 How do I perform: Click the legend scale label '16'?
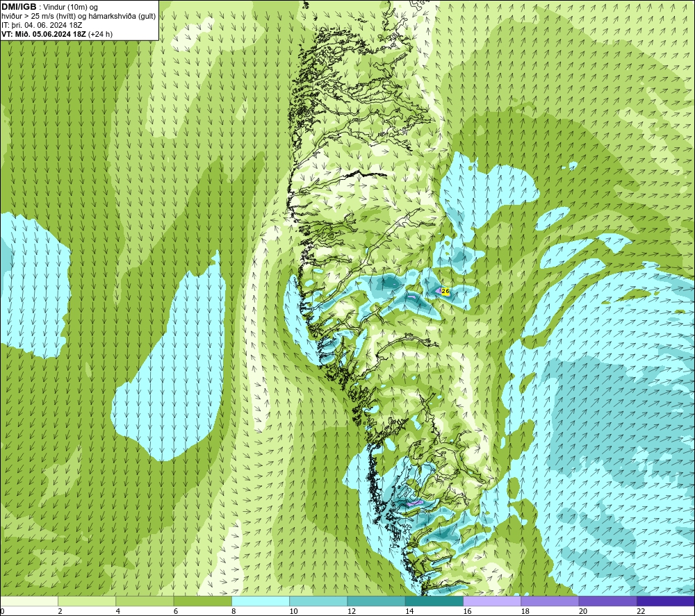467,611
